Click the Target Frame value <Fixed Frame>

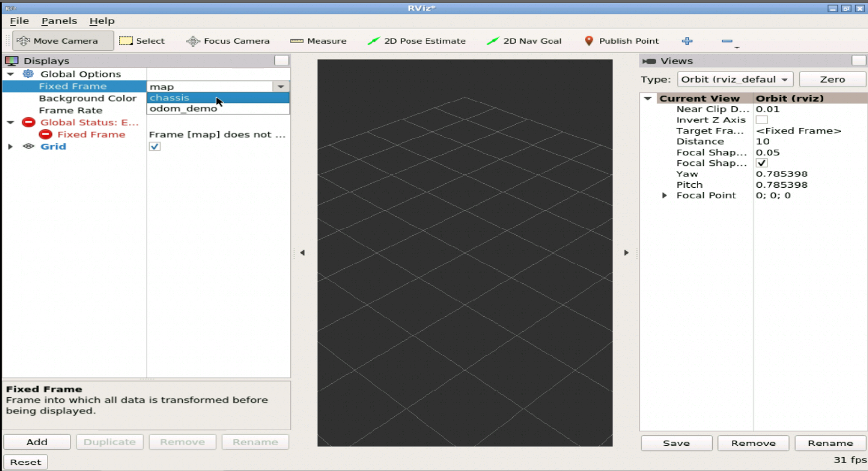coord(798,131)
